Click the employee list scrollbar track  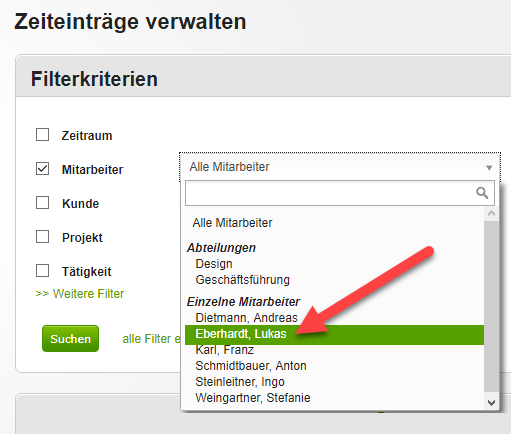click(x=491, y=307)
